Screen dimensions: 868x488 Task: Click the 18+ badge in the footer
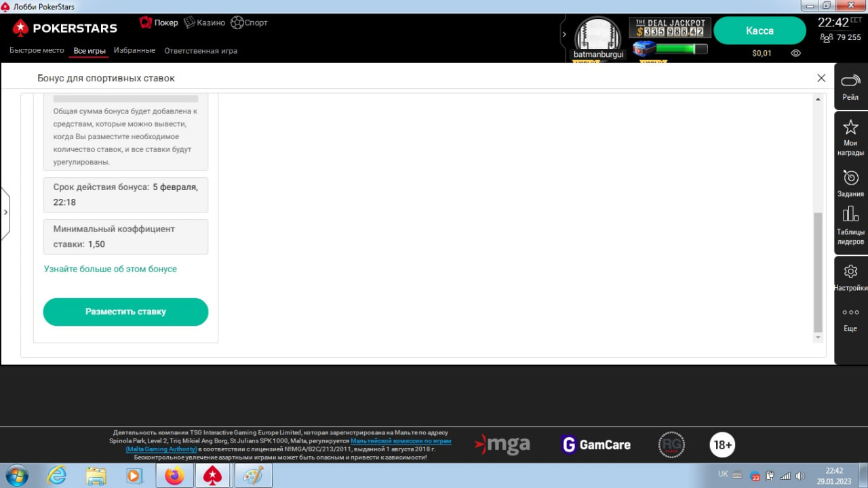coord(722,445)
